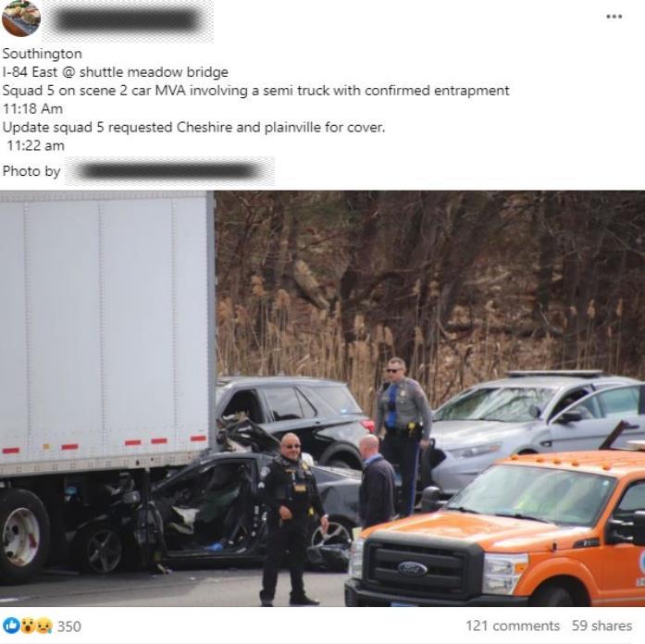The image size is (645, 644).
Task: Click the 'Update squad 5 requested Cheshire' line
Action: (193, 127)
